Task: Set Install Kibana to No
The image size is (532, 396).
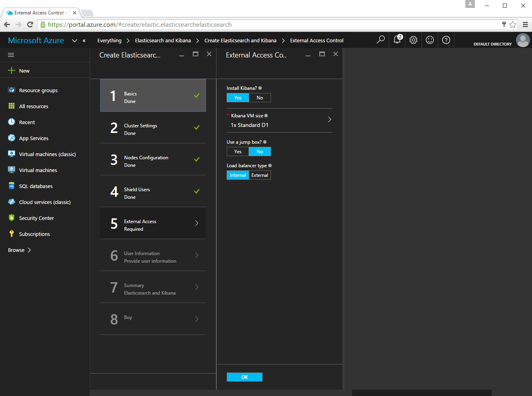Action: point(260,98)
